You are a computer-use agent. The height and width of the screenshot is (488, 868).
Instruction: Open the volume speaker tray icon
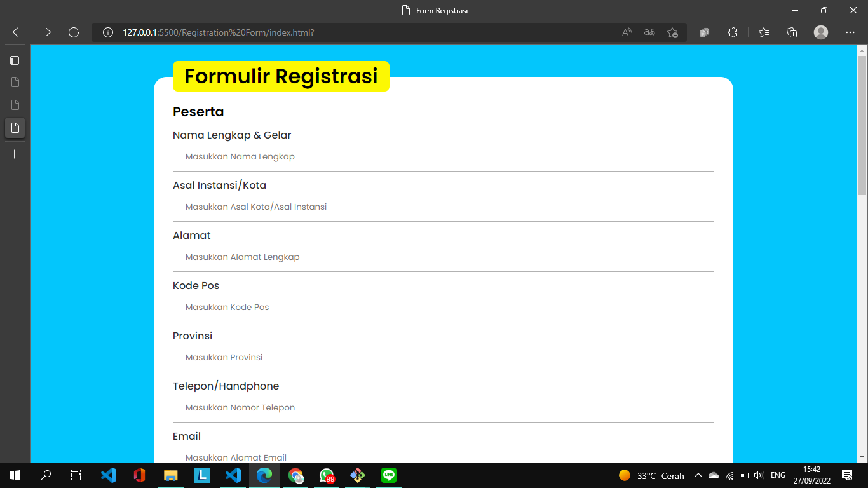coord(758,475)
